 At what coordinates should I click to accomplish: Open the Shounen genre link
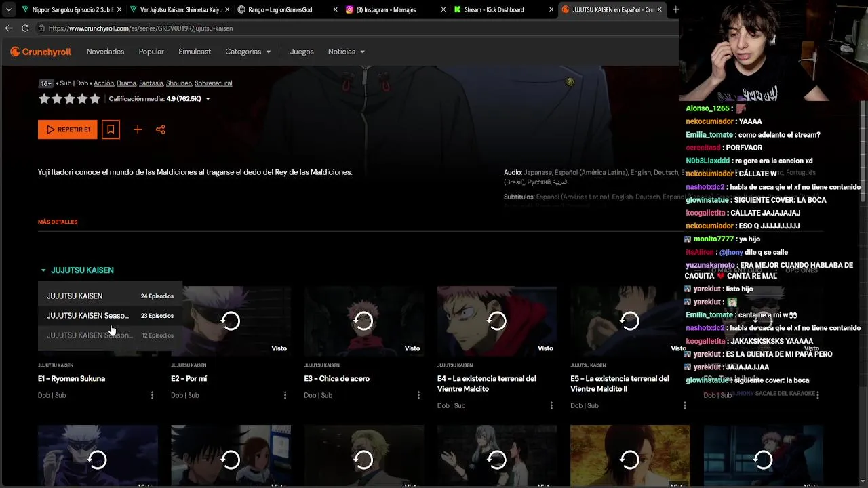click(x=179, y=83)
